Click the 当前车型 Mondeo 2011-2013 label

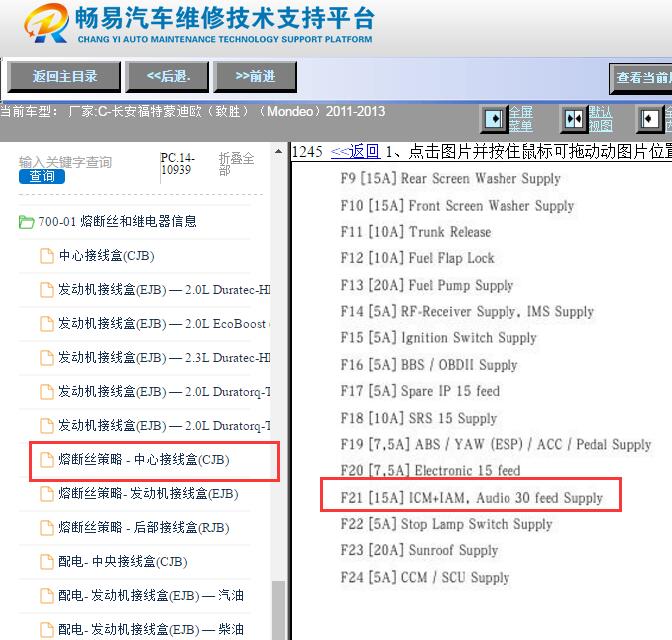pyautogui.click(x=192, y=111)
